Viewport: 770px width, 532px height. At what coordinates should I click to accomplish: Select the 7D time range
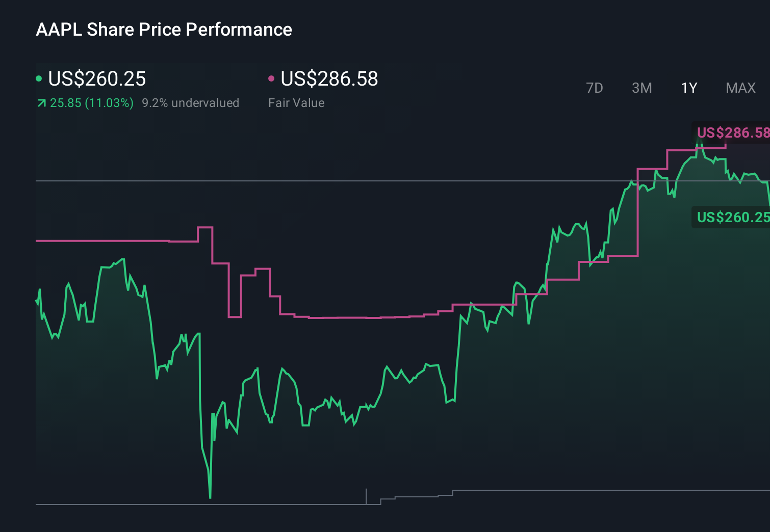coord(594,88)
